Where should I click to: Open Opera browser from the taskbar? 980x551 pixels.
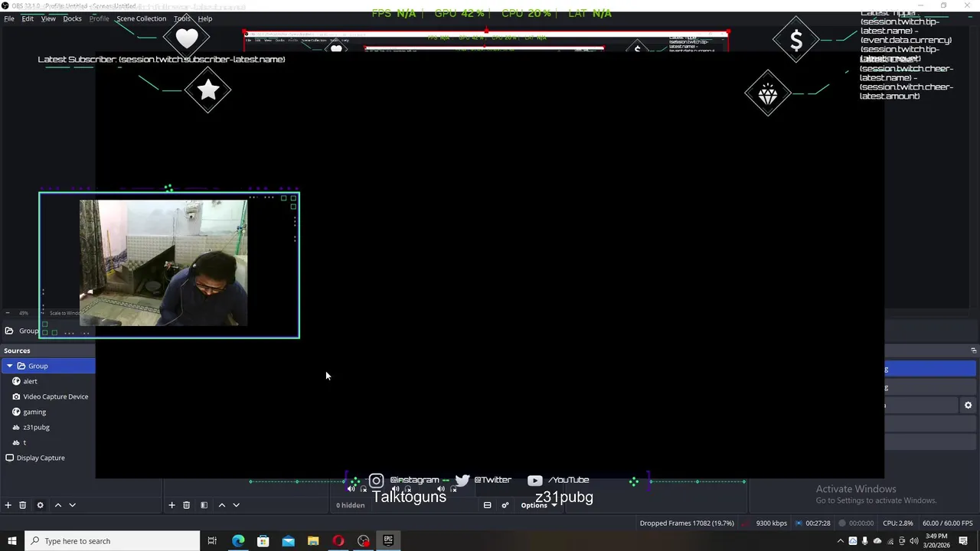coord(338,541)
